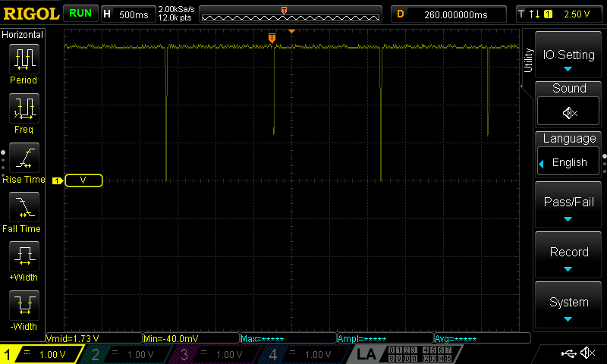Image resolution: width=607 pixels, height=364 pixels.
Task: Click the orange horizontal position arrow atop grid
Action: pos(291,31)
